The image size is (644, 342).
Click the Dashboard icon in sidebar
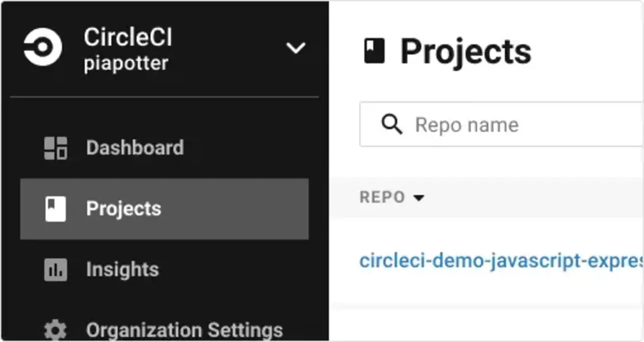pyautogui.click(x=56, y=148)
